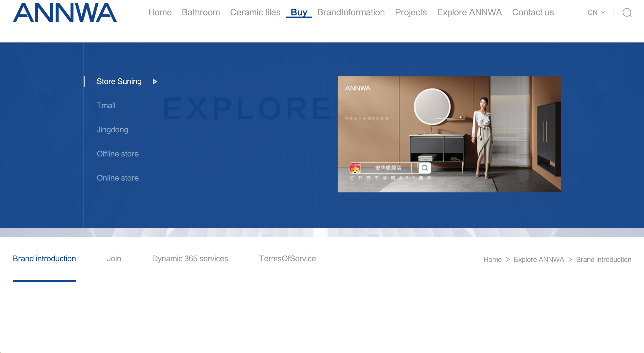
Task: Click the Suning app icon in banner
Action: pyautogui.click(x=355, y=168)
